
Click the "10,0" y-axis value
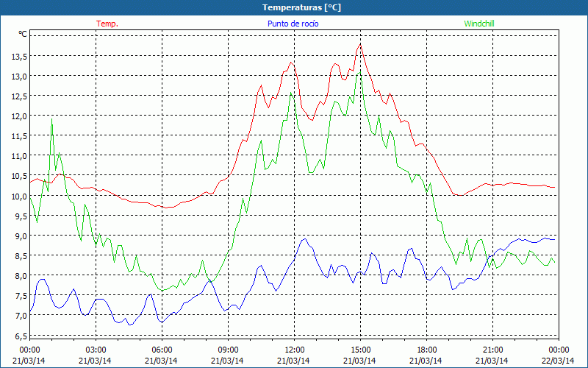[x=18, y=196]
